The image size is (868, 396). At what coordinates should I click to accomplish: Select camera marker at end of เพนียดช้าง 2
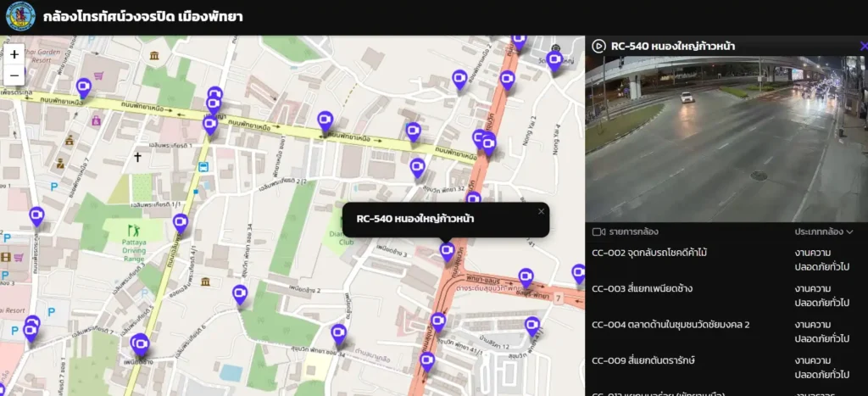(240, 294)
